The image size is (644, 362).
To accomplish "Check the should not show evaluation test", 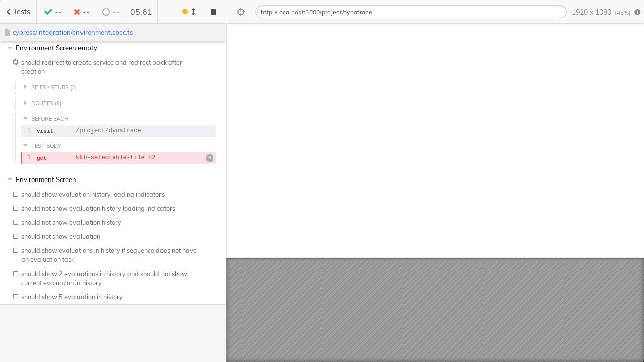I will (x=16, y=236).
